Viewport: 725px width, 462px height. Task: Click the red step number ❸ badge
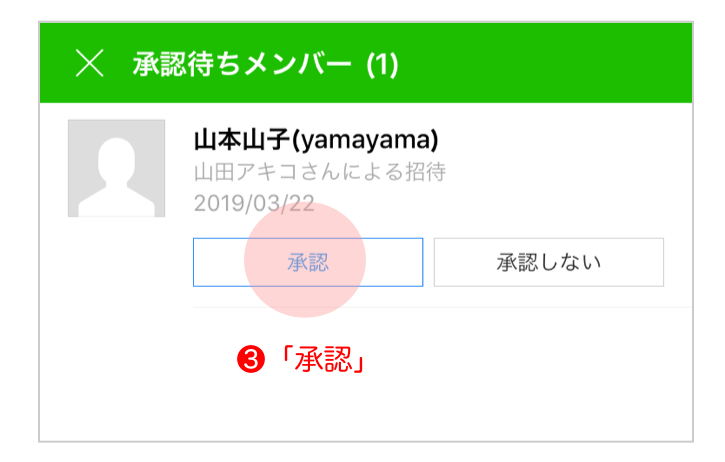251,359
